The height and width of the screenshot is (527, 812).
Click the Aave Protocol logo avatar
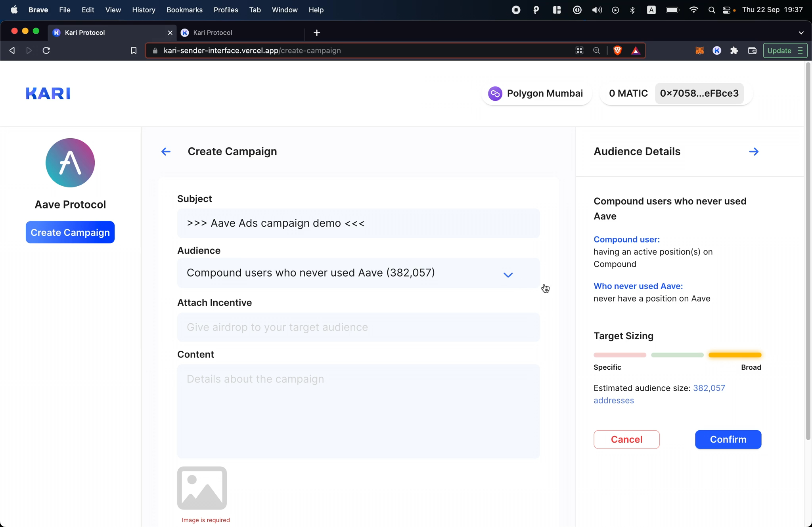70,162
